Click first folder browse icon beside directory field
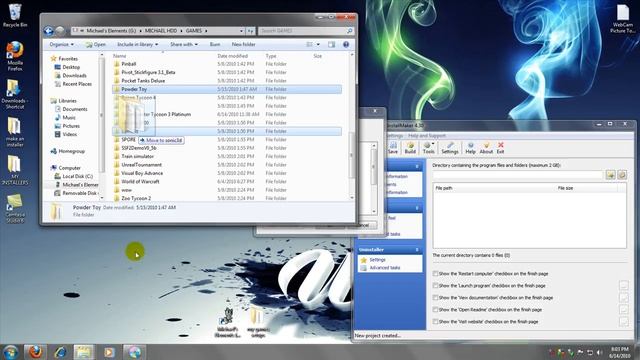Viewport: 640px width, 360px height. tap(610, 175)
